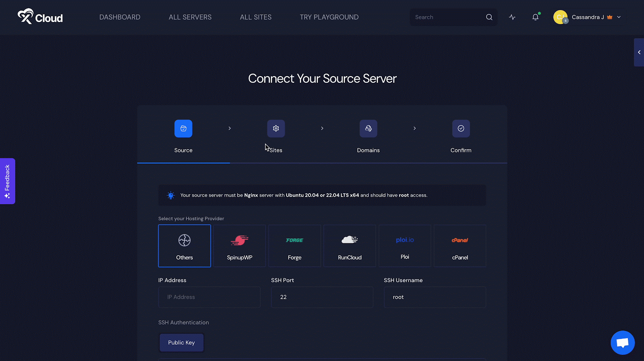The image size is (644, 361).
Task: Click the IP Address input field
Action: [209, 297]
